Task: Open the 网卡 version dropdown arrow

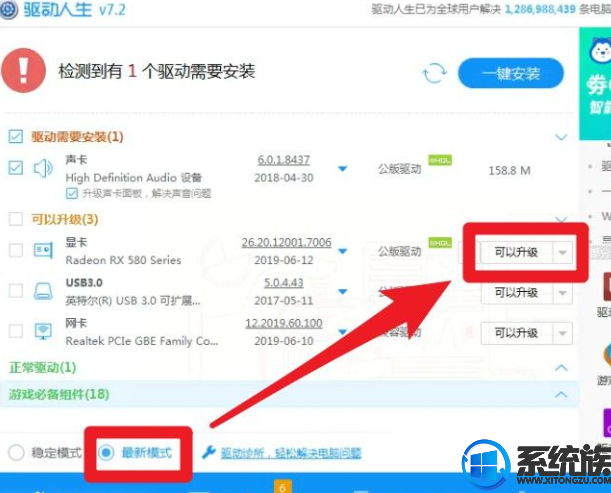Action: (x=343, y=332)
